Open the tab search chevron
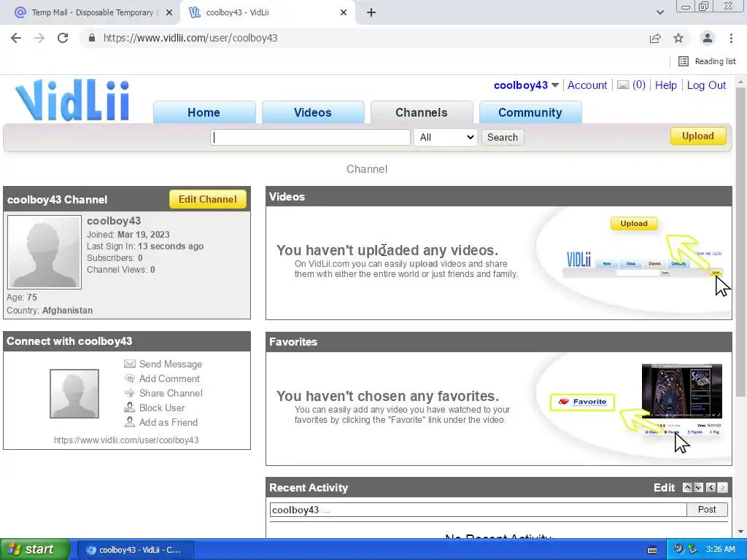 659,12
